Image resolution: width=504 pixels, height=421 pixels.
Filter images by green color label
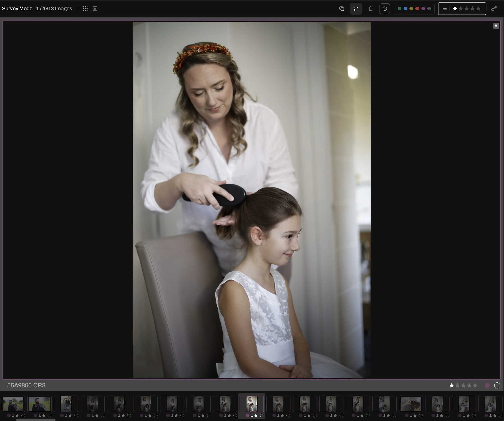point(399,9)
